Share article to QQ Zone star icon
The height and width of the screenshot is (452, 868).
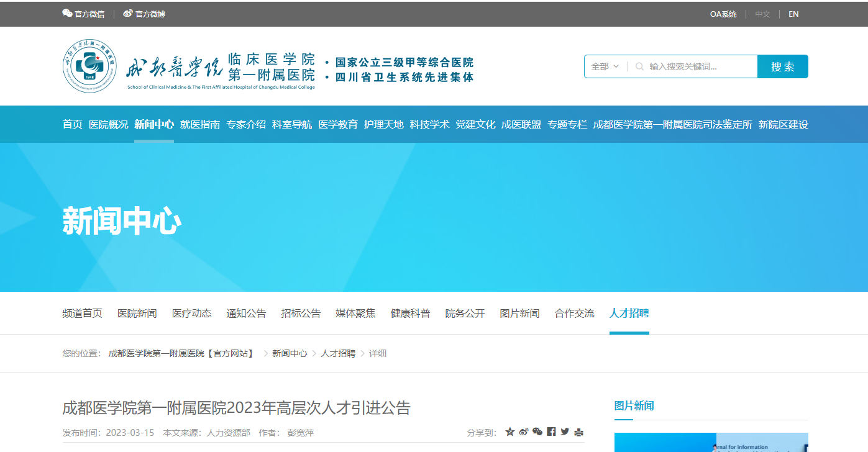tap(509, 432)
